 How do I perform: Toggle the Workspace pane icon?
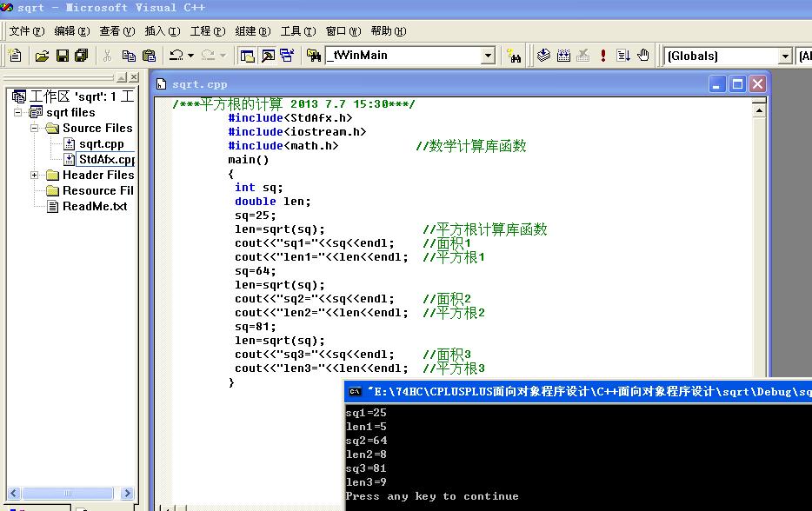(248, 56)
